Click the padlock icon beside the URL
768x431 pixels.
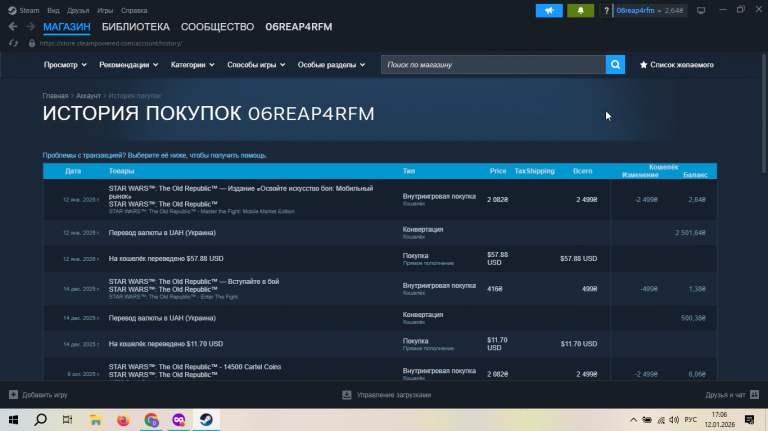click(32, 43)
